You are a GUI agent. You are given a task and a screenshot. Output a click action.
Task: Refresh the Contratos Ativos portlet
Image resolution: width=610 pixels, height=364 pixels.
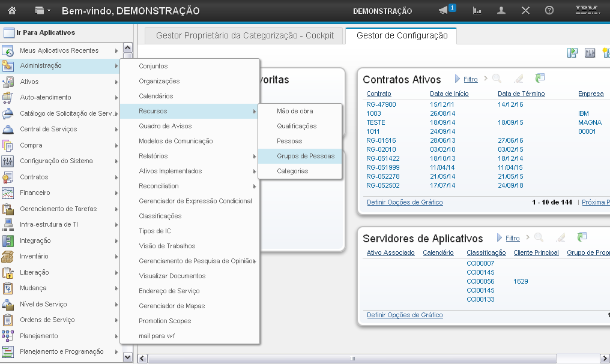(540, 79)
